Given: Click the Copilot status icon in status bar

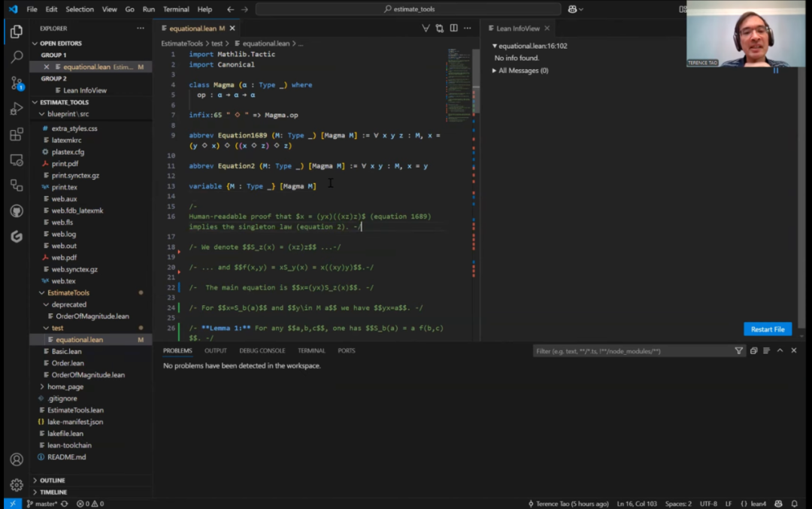Looking at the screenshot, I should [x=778, y=503].
